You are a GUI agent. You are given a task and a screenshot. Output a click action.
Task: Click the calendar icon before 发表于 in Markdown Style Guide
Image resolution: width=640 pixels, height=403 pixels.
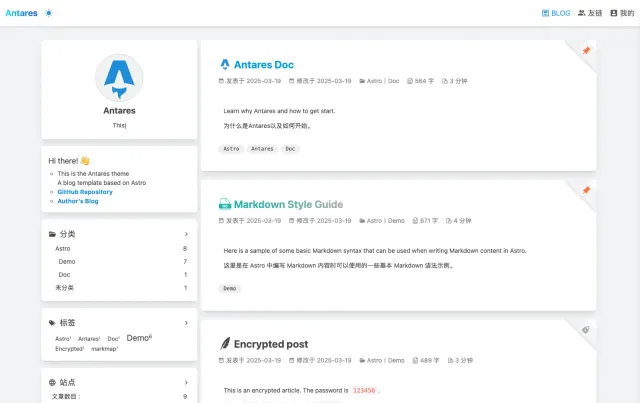(x=221, y=220)
